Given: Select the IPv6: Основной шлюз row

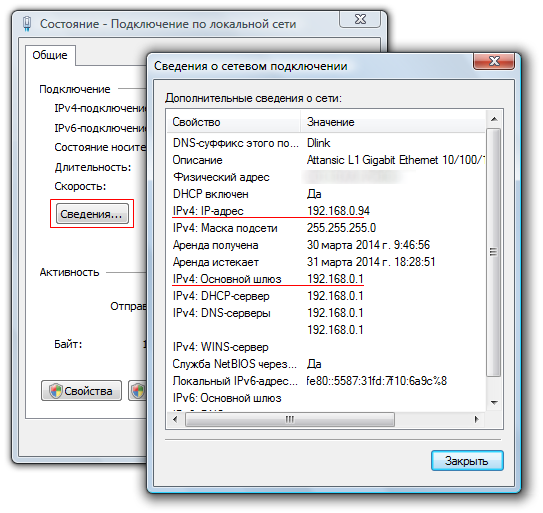Looking at the screenshot, I should tap(326, 398).
